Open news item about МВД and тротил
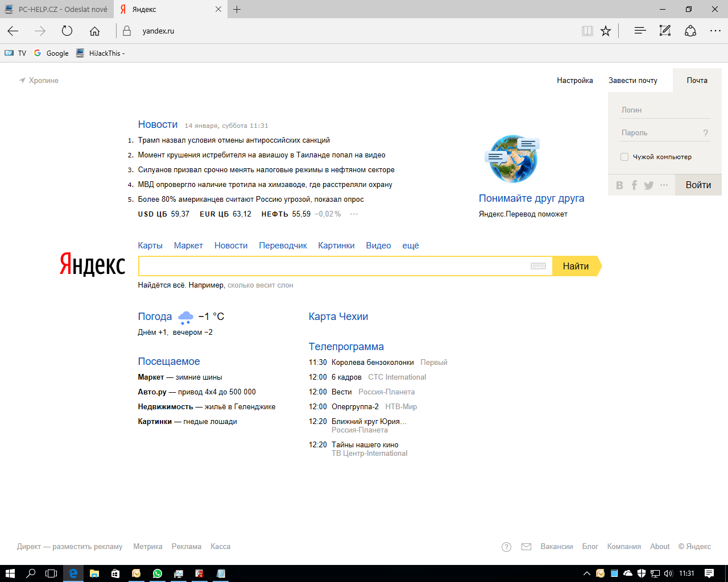Image resolution: width=728 pixels, height=582 pixels. [x=265, y=185]
